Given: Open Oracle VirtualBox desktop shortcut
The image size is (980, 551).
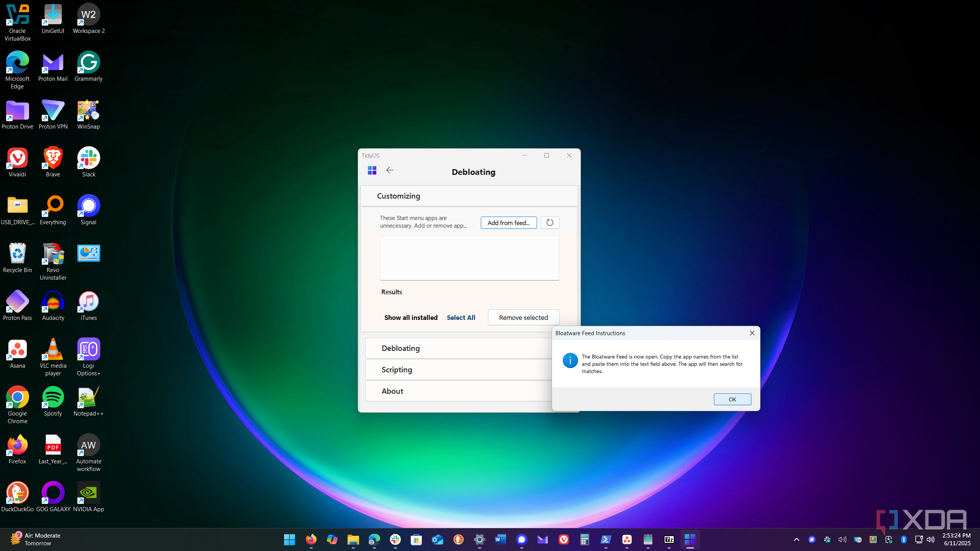Looking at the screenshot, I should click(x=18, y=23).
